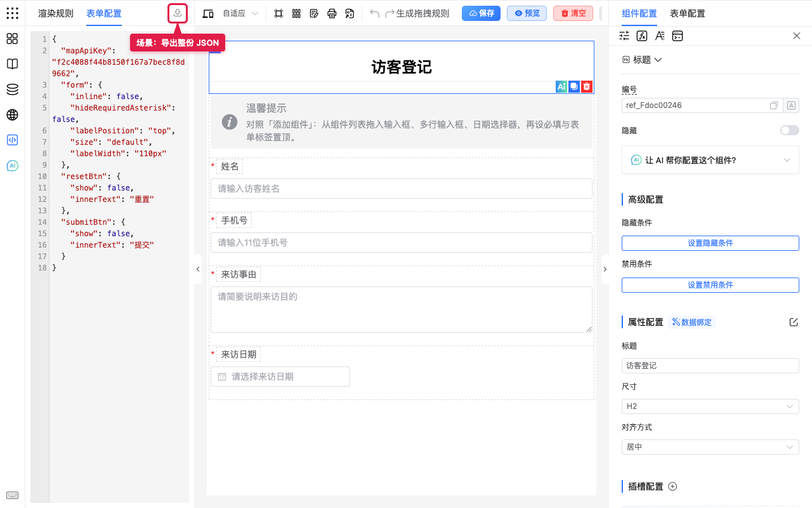812x508 pixels.
Task: Open the 来访日期 date picker
Action: (x=280, y=377)
